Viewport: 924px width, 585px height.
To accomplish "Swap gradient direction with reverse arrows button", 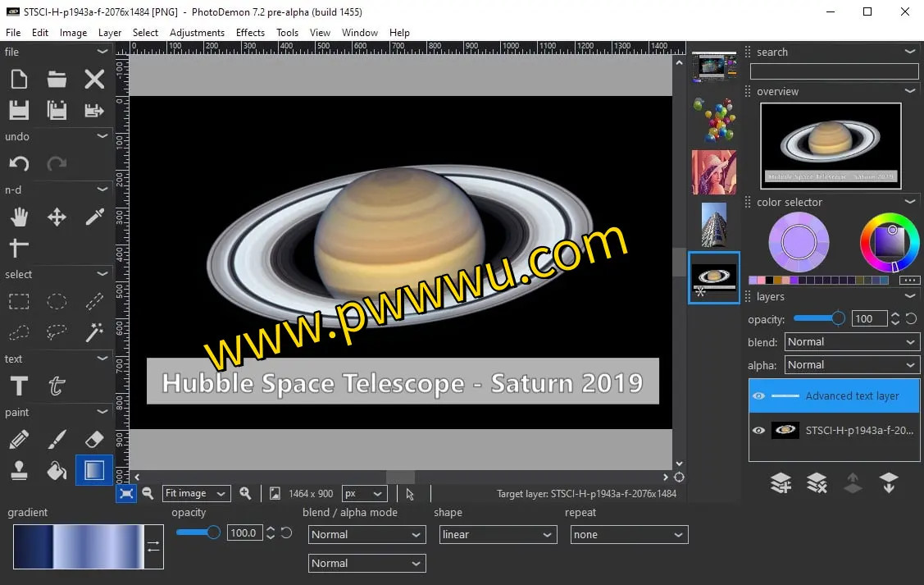I will coord(153,546).
